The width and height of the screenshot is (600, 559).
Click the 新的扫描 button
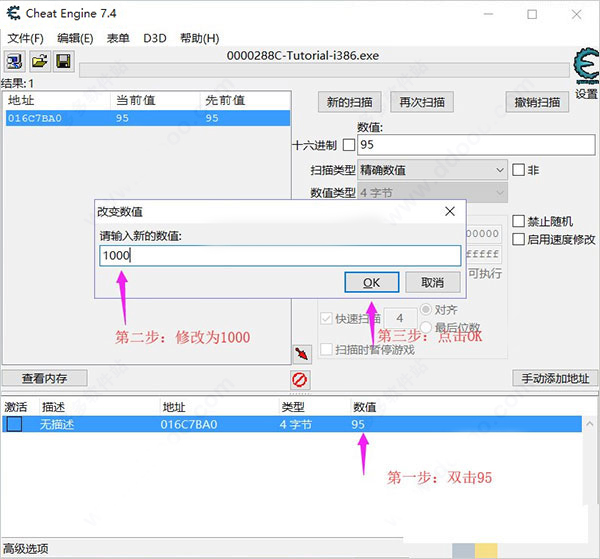[x=350, y=102]
